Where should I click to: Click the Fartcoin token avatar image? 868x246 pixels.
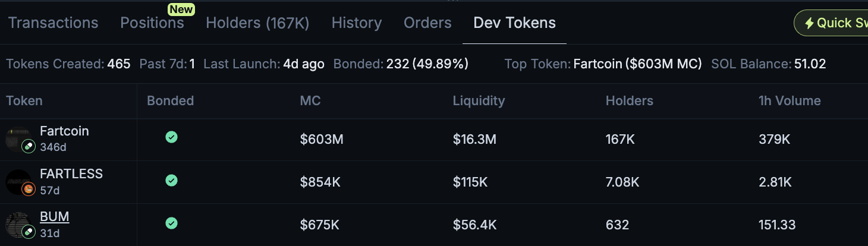[17, 138]
